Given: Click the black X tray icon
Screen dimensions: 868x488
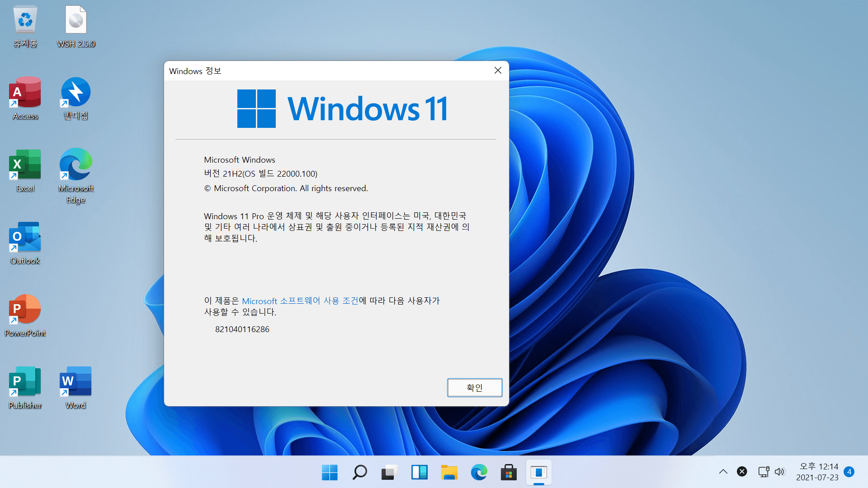Looking at the screenshot, I should tap(742, 472).
